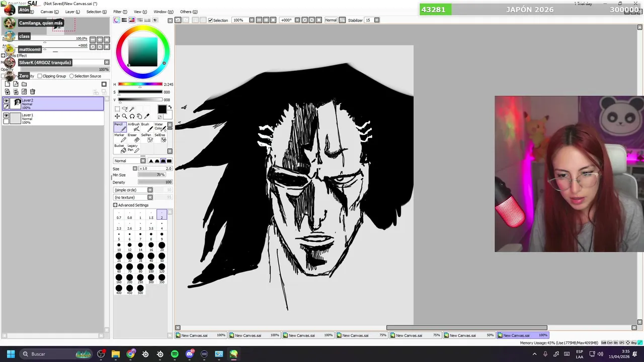Select the Selection Source radio button
The width and height of the screenshot is (644, 362).
(x=71, y=76)
